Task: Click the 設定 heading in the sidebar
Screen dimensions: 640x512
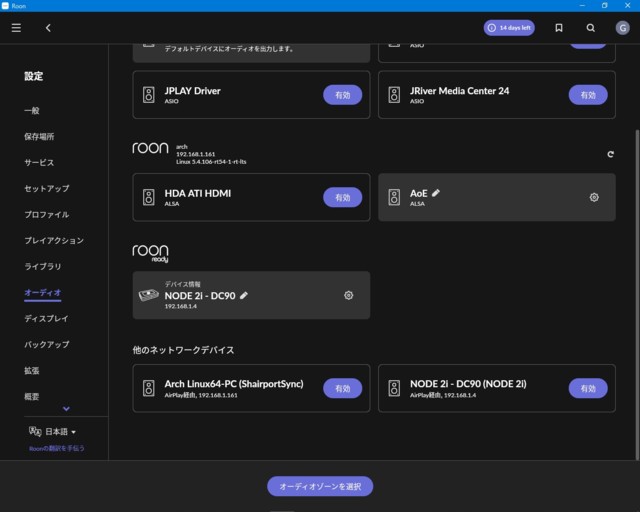Action: pyautogui.click(x=33, y=76)
